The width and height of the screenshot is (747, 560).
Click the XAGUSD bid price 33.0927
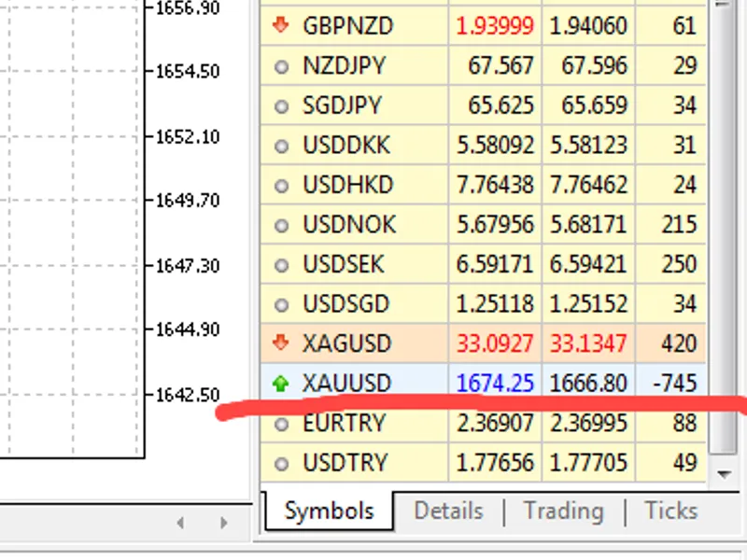495,343
